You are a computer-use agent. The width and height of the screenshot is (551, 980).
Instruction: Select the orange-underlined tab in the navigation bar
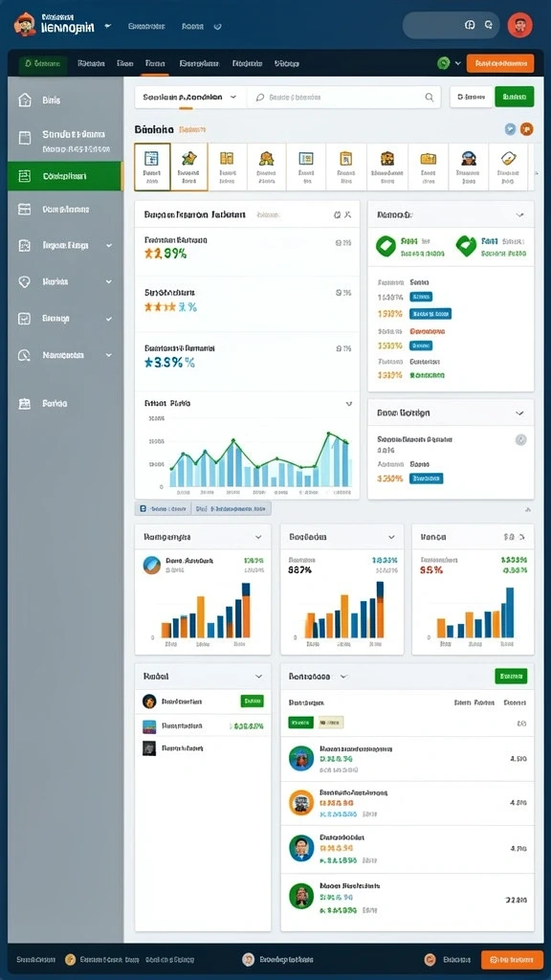point(155,64)
